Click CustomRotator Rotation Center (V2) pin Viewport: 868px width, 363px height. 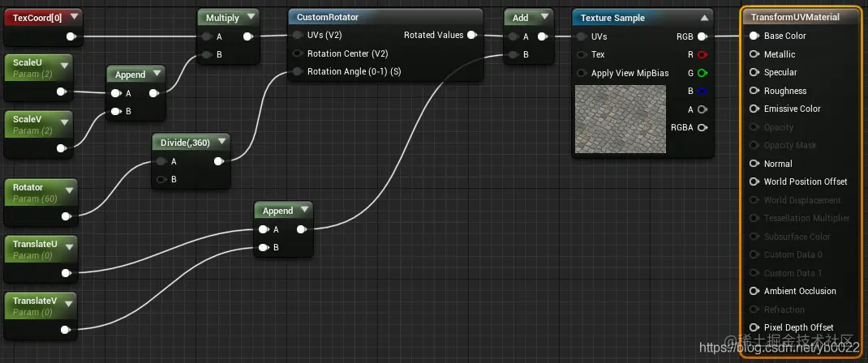tap(298, 53)
